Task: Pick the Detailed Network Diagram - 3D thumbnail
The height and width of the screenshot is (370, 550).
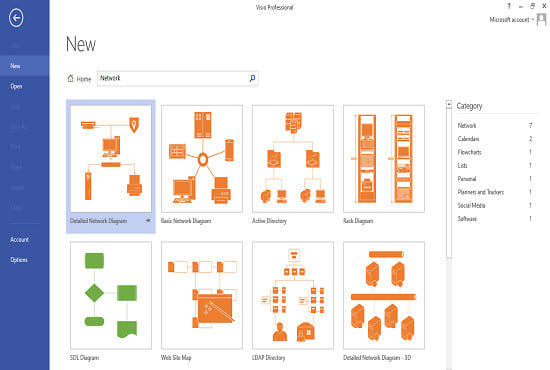Action: click(x=384, y=295)
